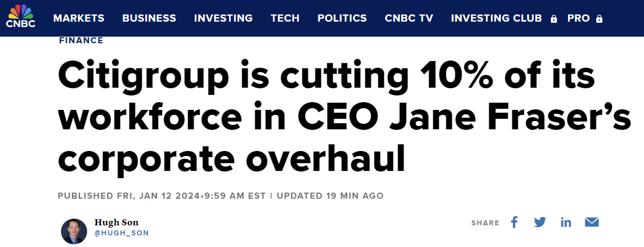The image size is (644, 247).
Task: Share article on LinkedIn
Action: pyautogui.click(x=566, y=223)
